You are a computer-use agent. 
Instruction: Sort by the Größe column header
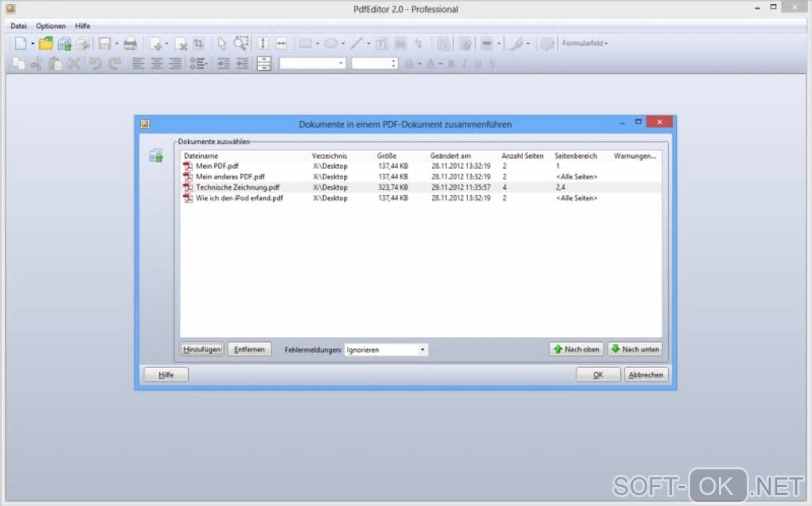[386, 156]
